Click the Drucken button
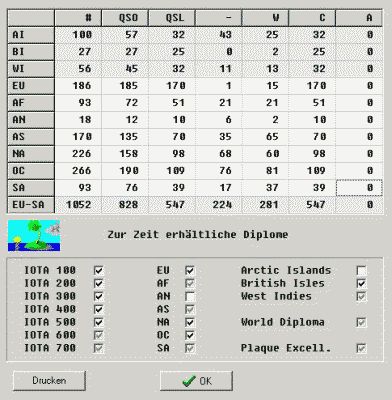This screenshot has height=400, width=392. [49, 381]
